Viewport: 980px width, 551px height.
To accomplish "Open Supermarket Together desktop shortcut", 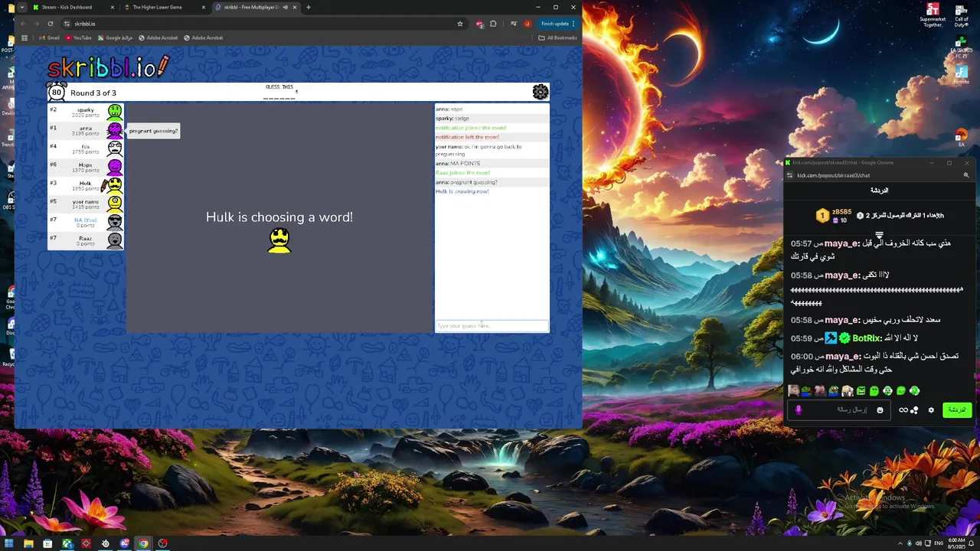I will pos(933,15).
